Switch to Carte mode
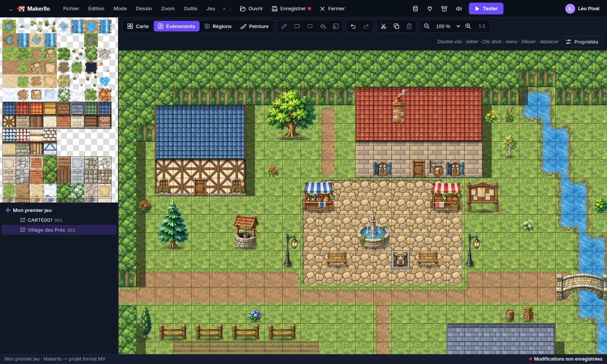This screenshot has height=364, width=607. coord(138,26)
